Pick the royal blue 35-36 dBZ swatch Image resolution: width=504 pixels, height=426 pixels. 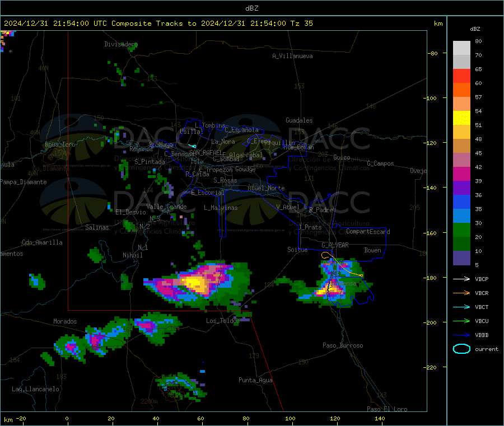click(x=461, y=202)
